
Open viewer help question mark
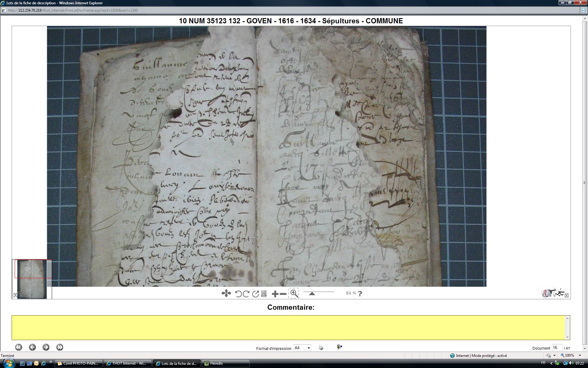click(360, 293)
